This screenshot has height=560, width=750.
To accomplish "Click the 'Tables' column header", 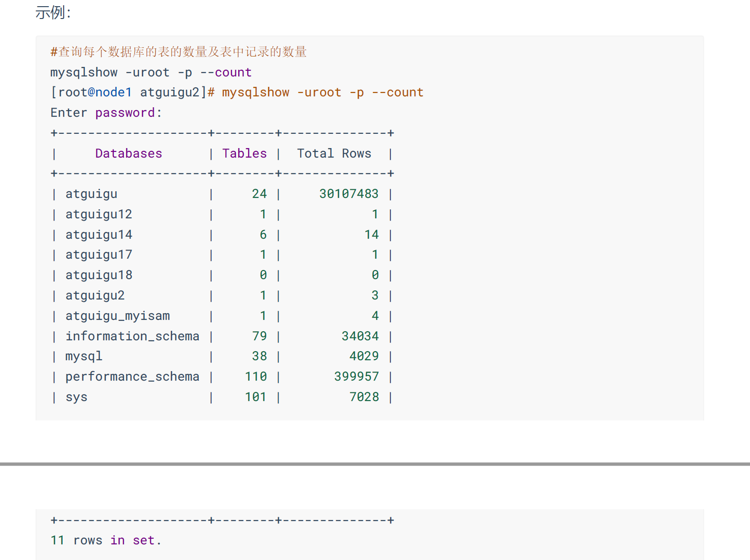I will pyautogui.click(x=244, y=153).
